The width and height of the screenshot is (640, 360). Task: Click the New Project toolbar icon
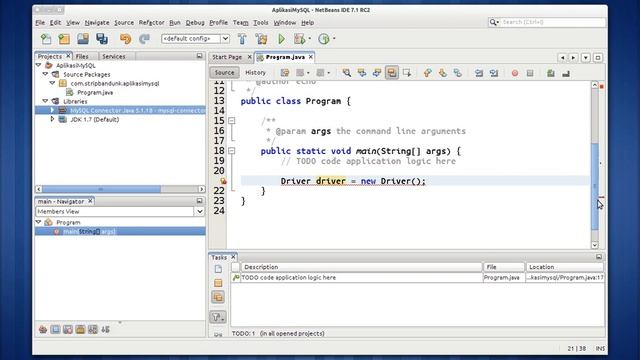(64, 39)
